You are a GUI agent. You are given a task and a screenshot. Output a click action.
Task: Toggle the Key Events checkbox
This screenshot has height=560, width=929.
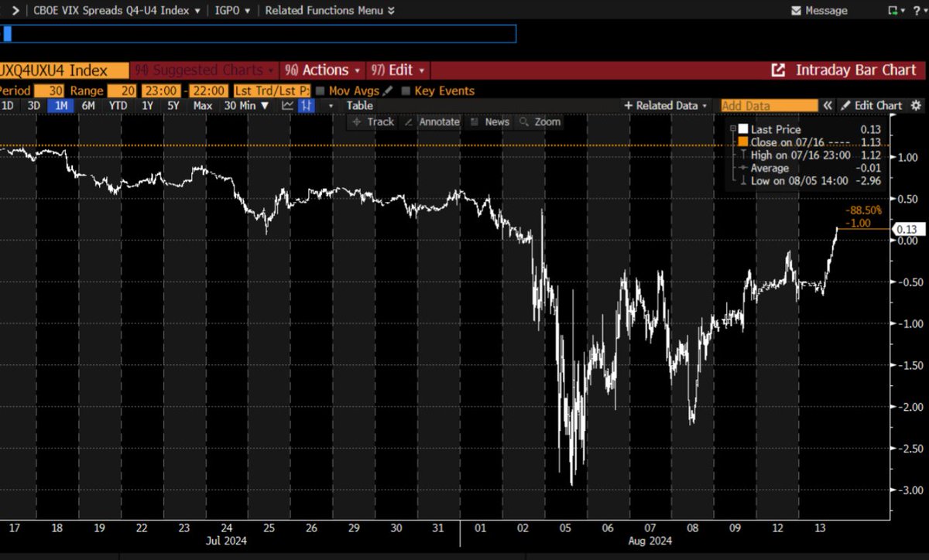click(x=406, y=90)
